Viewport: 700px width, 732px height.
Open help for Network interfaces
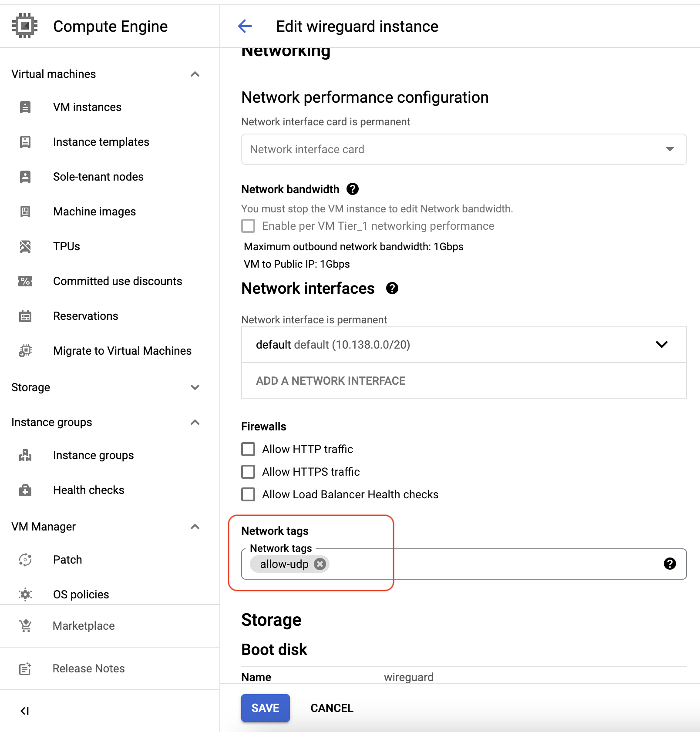coord(392,288)
